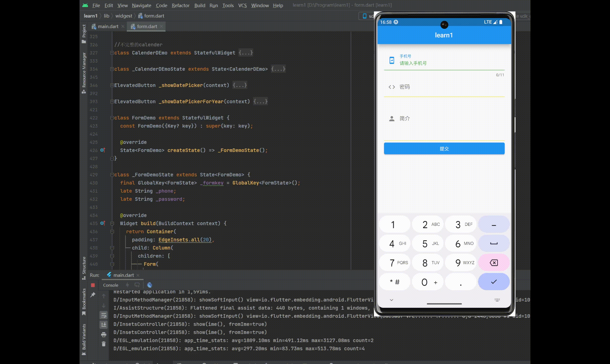Open Dart DevTools icon in console toolbar
Viewport: 610px width, 364px height.
point(150,285)
